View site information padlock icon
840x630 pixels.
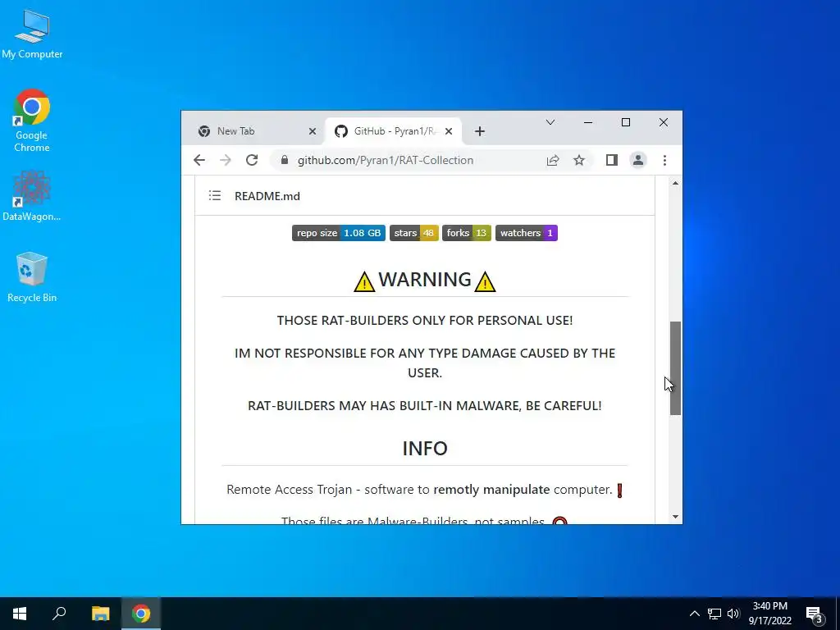click(285, 160)
